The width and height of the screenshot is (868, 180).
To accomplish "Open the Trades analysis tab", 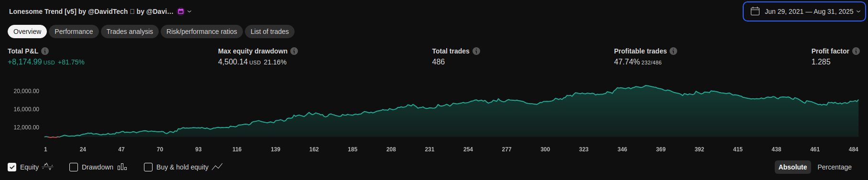I will tap(130, 32).
